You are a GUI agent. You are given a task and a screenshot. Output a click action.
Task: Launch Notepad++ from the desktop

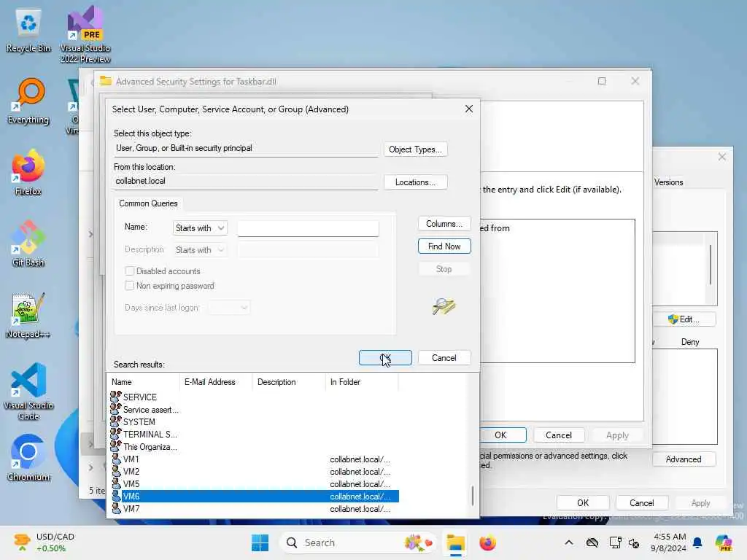[28, 315]
